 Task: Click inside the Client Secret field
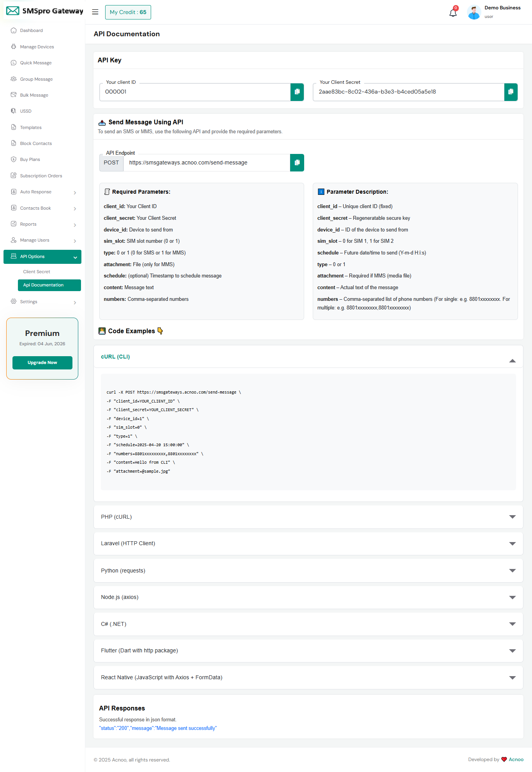click(409, 92)
